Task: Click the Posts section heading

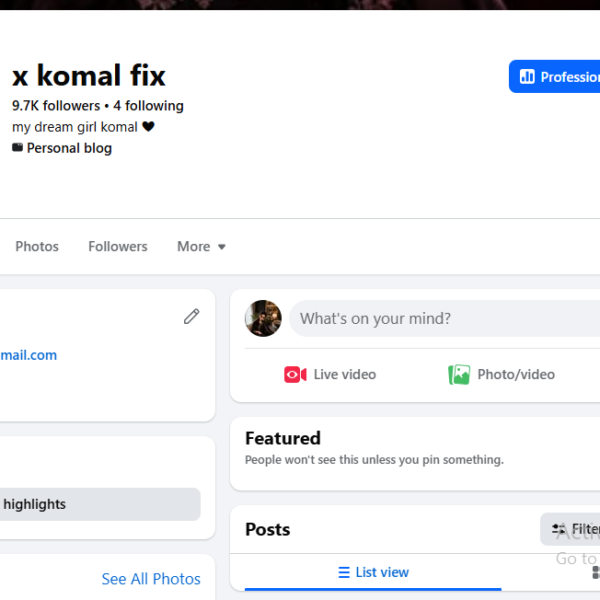Action: (x=267, y=530)
